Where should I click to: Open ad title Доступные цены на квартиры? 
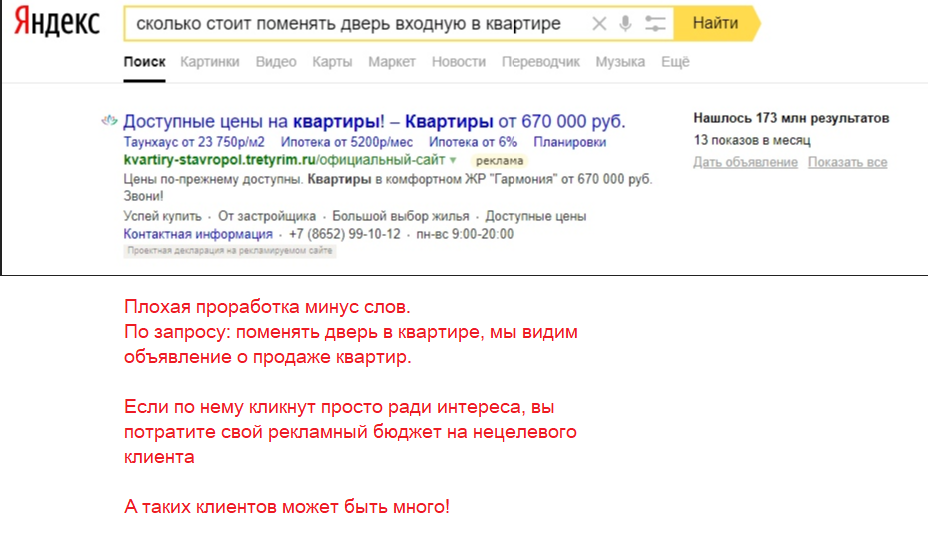click(x=374, y=121)
